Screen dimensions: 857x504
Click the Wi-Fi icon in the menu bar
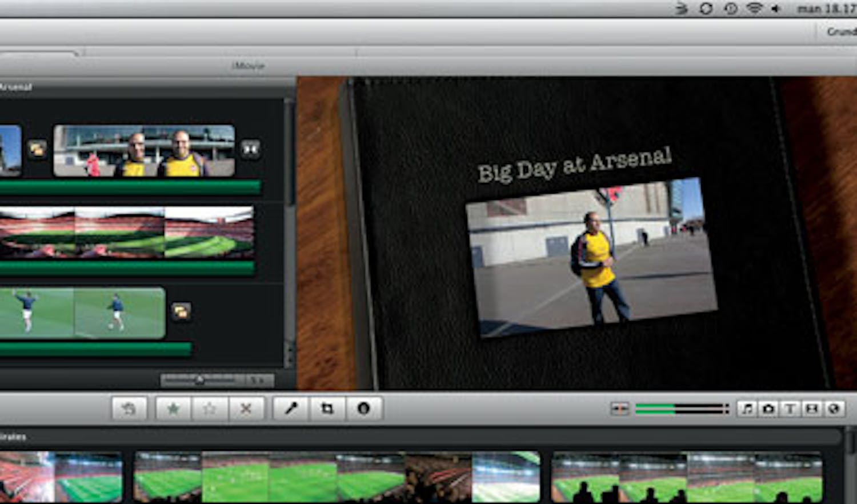point(755,9)
